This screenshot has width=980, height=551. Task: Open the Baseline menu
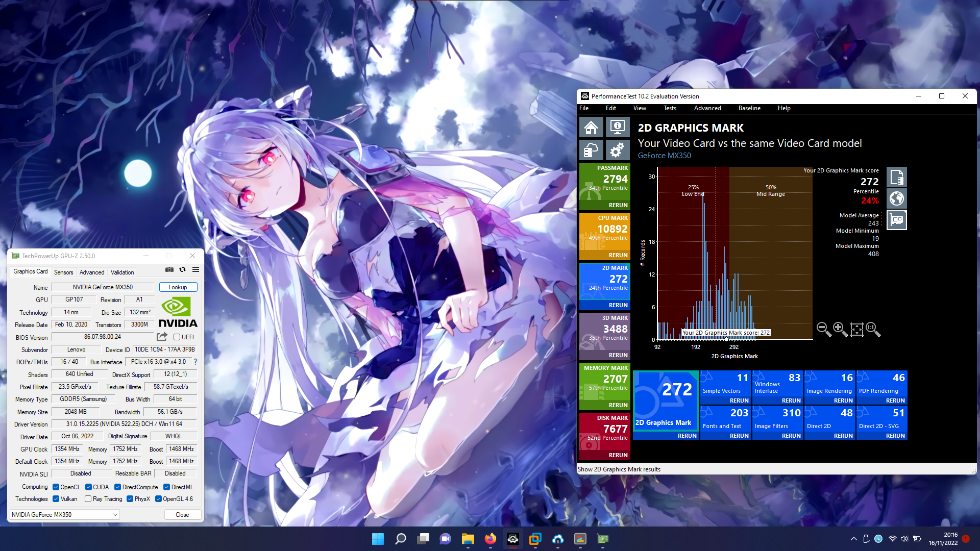coord(749,108)
